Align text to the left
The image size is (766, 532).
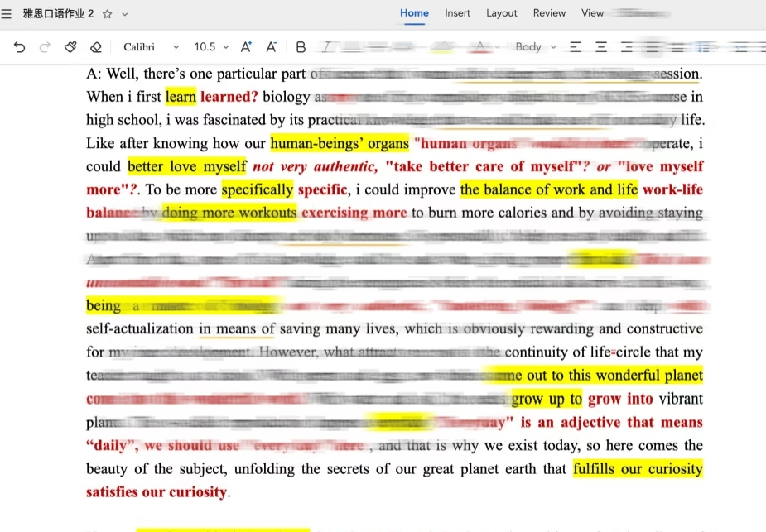(x=576, y=47)
